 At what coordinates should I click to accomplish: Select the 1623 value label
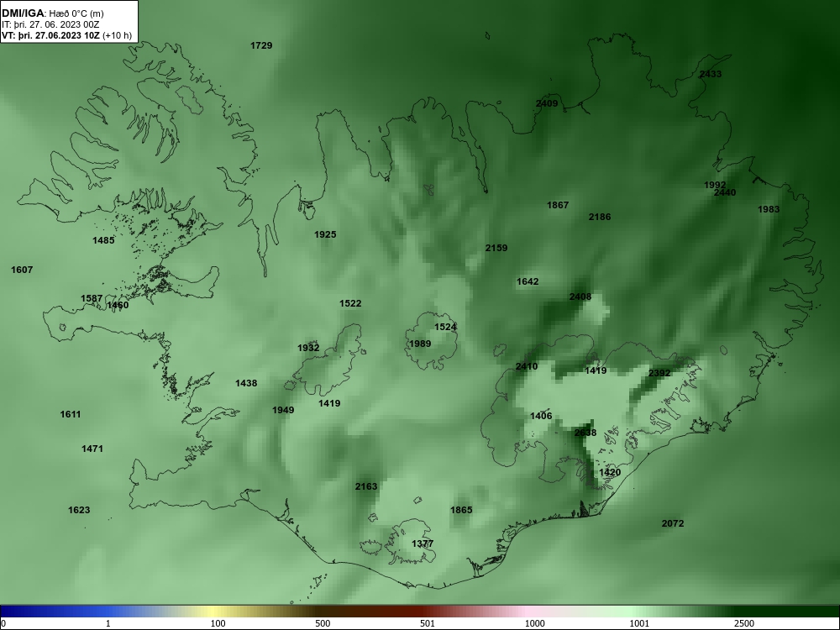[79, 510]
